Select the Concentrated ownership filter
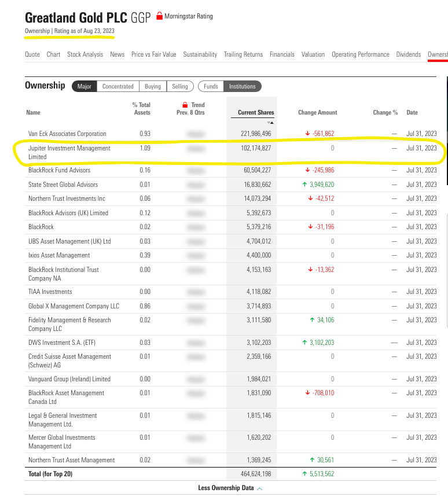 [x=117, y=86]
